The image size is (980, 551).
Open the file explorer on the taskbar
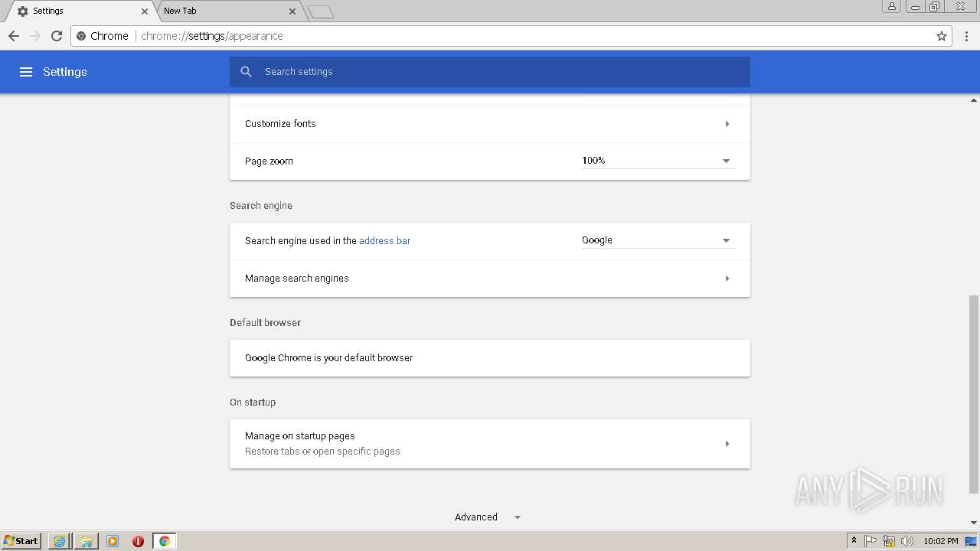click(x=87, y=541)
